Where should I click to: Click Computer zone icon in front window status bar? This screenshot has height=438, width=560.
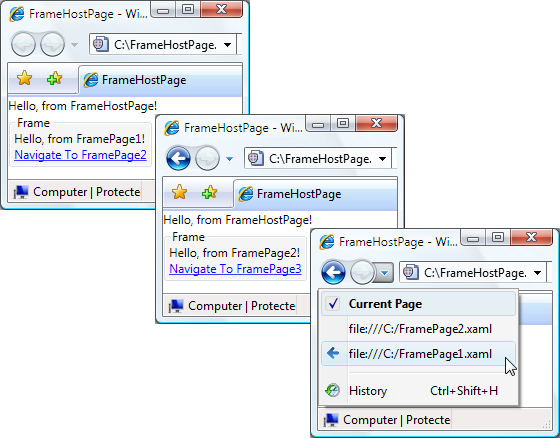[331, 420]
